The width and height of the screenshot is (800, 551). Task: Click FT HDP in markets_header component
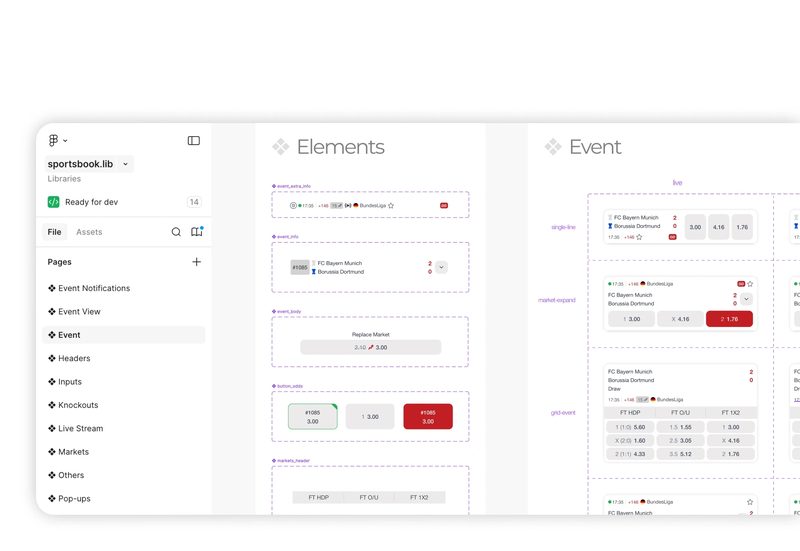pyautogui.click(x=318, y=497)
